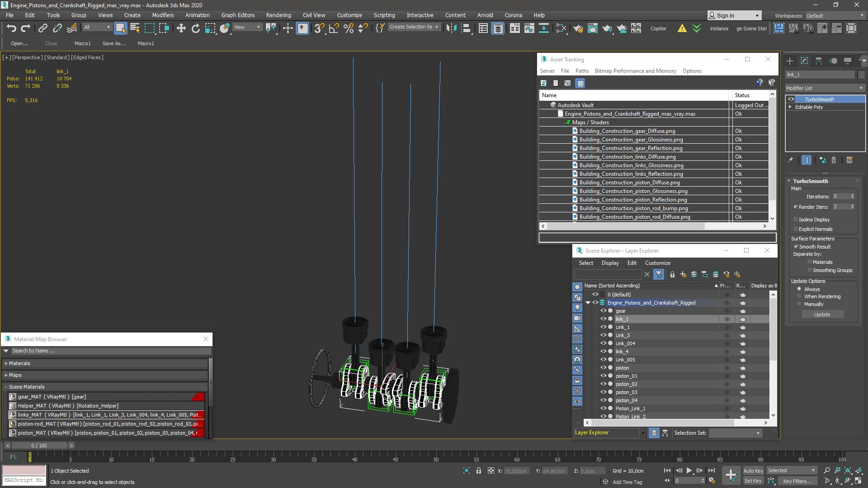Click the TurboSmooth Update button
The height and width of the screenshot is (488, 868).
(822, 314)
